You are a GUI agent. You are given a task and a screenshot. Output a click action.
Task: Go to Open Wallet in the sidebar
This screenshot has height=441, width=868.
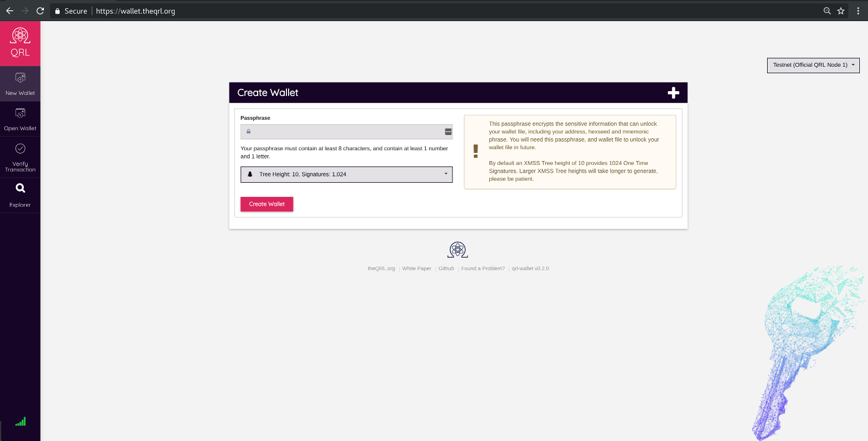tap(20, 119)
